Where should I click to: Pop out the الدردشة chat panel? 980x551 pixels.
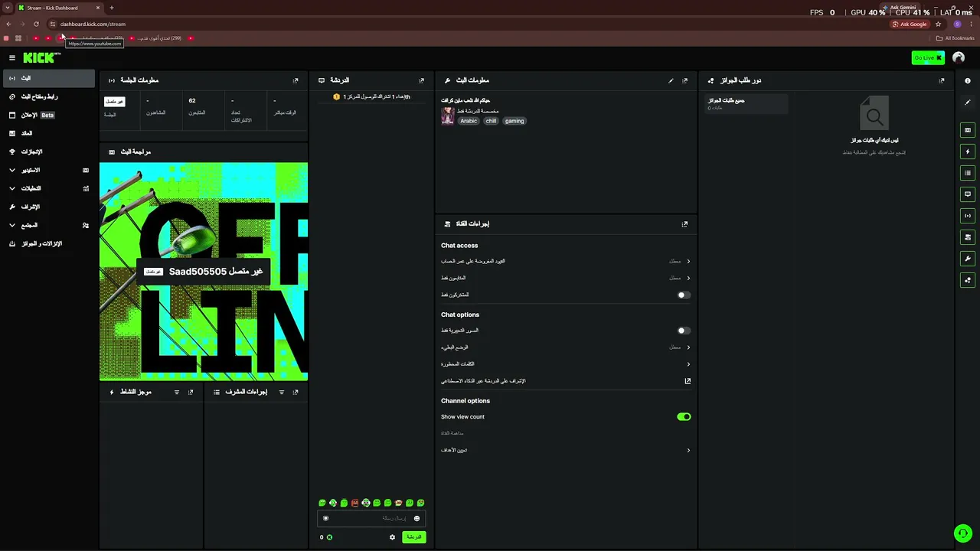[421, 80]
